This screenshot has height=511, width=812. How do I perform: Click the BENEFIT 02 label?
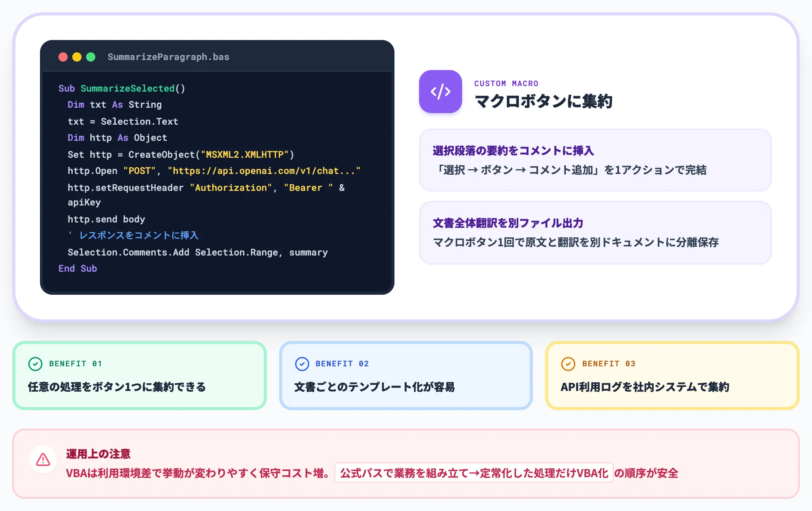342,364
